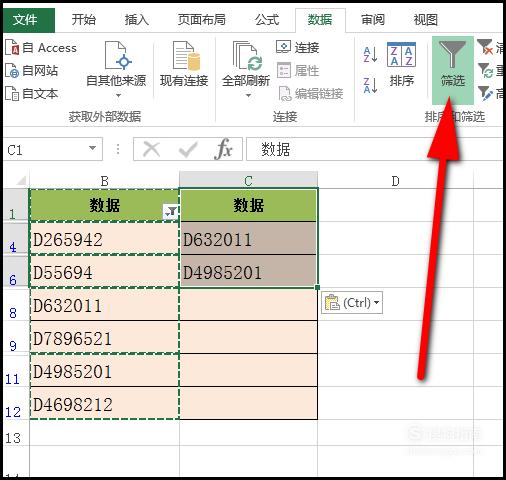Select row header 11
The width and height of the screenshot is (506, 480).
pyautogui.click(x=16, y=371)
